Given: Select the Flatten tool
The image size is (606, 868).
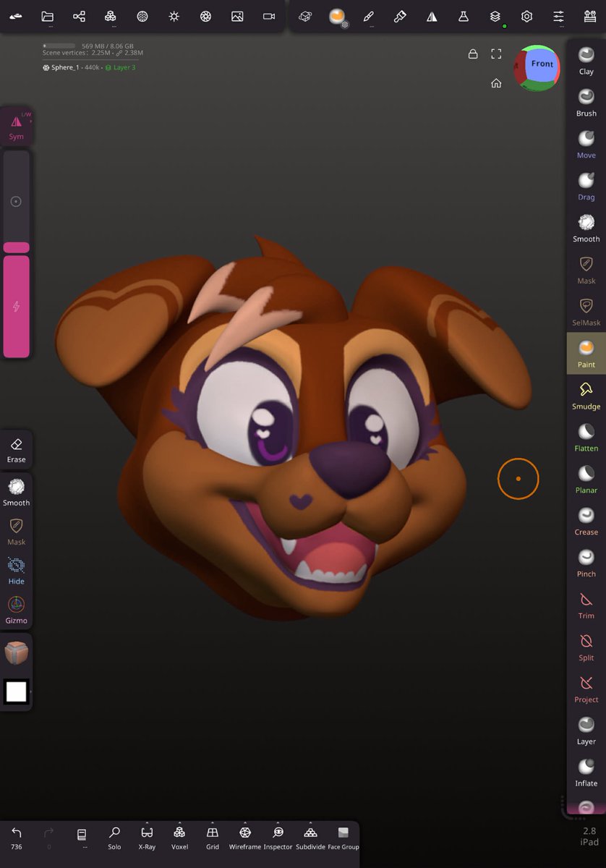Looking at the screenshot, I should coord(586,438).
